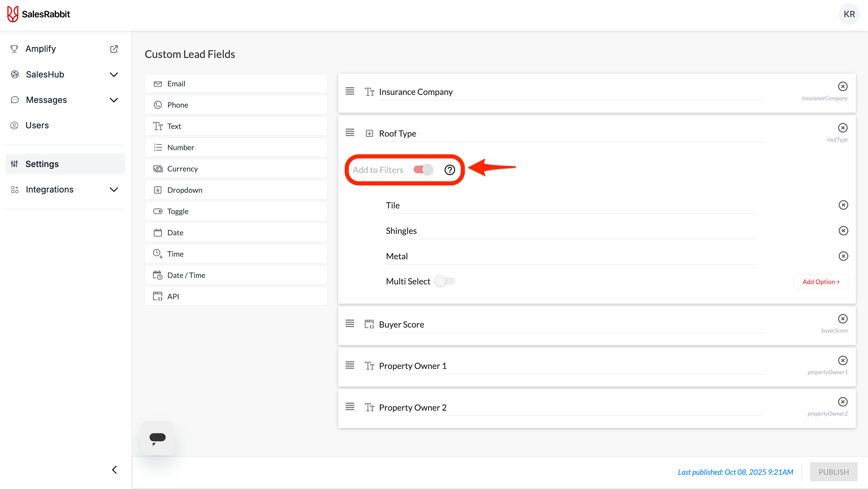
Task: Expand the Messages section chevron
Action: pos(114,100)
